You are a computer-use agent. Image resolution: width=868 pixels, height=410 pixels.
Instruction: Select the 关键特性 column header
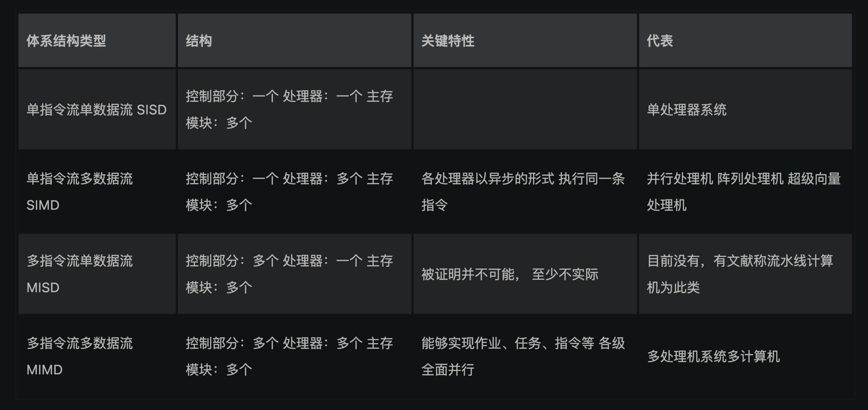pos(448,41)
